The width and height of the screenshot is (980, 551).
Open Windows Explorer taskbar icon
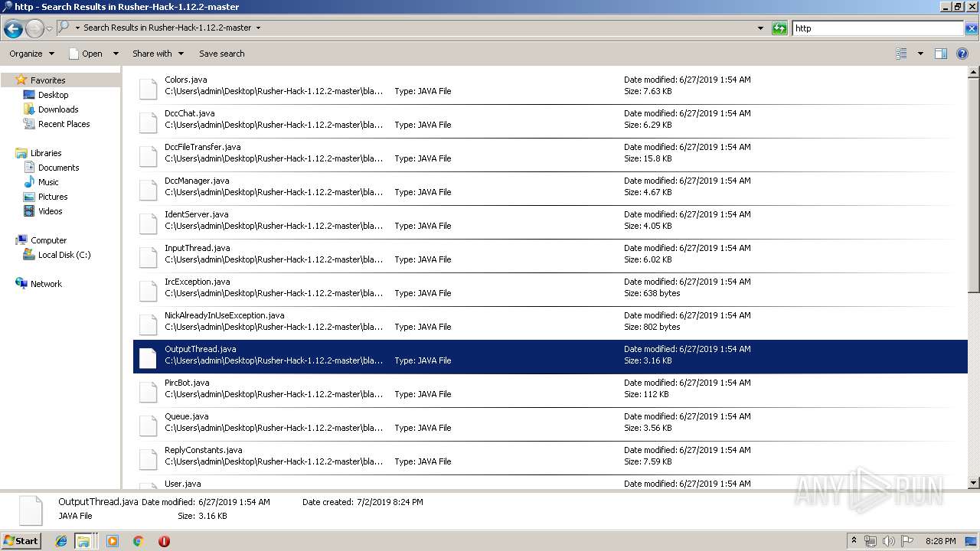click(83, 541)
